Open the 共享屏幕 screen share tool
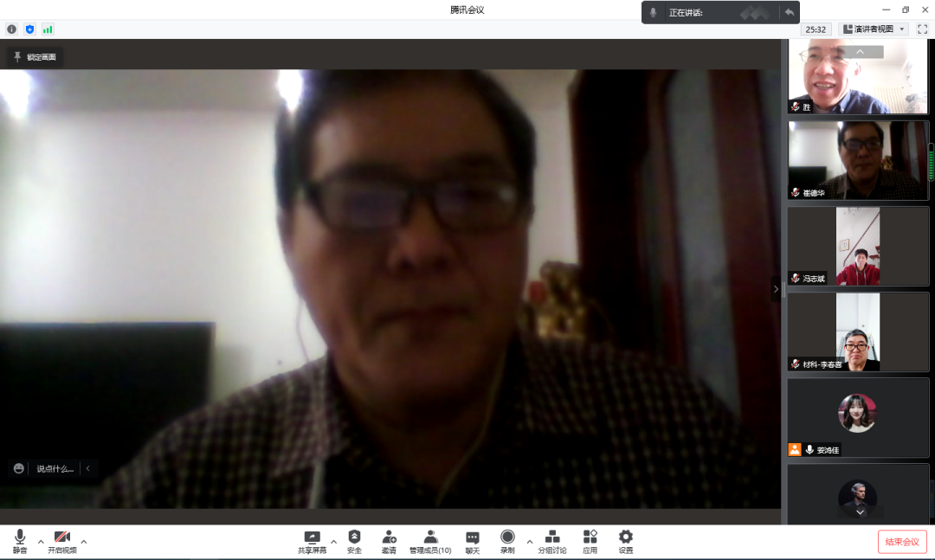Screen dimensions: 935x560 312,542
